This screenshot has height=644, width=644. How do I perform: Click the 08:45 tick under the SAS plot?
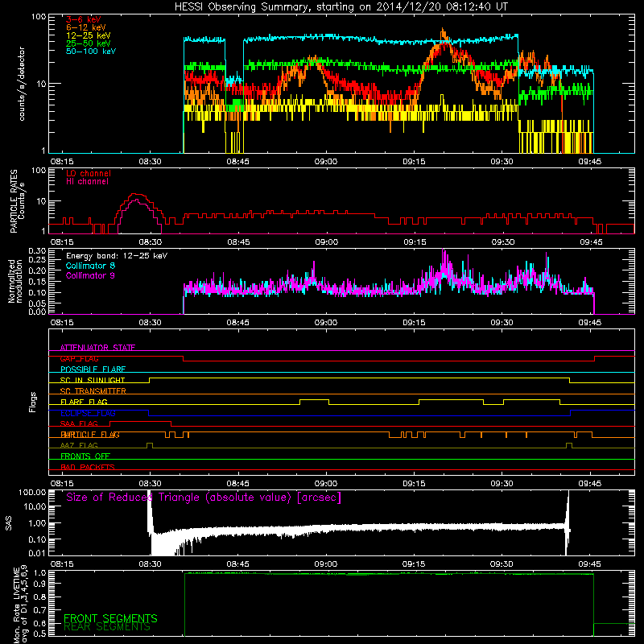pos(237,564)
